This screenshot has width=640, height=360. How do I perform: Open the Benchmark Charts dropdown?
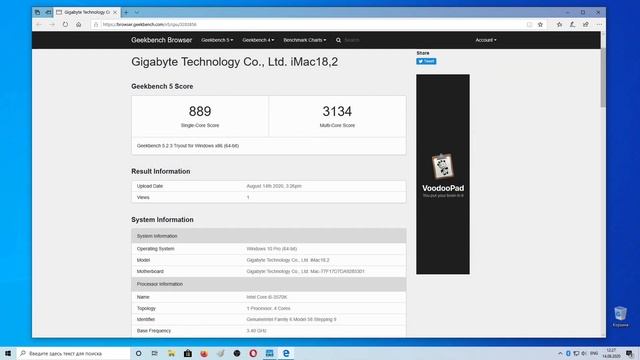[x=304, y=40]
